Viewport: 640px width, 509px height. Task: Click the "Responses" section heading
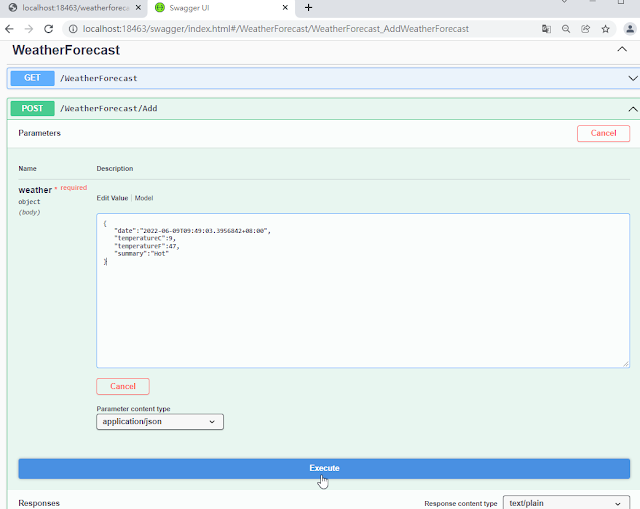tap(39, 503)
